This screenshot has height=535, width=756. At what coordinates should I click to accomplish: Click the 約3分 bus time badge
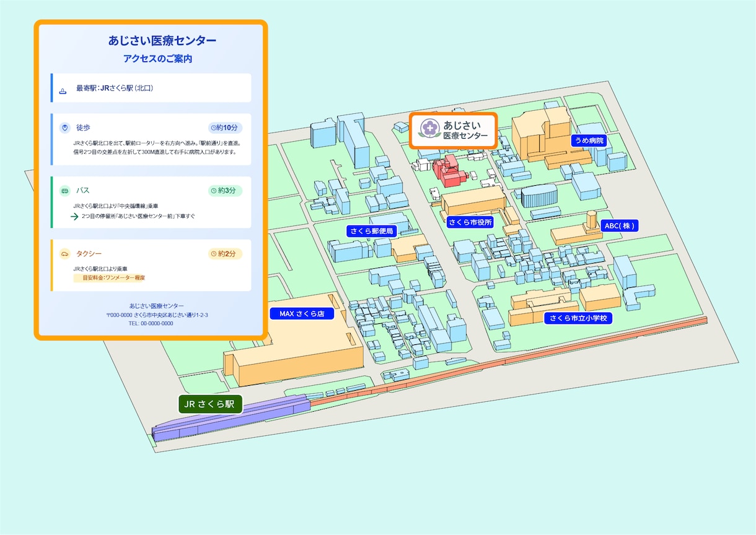click(x=225, y=191)
